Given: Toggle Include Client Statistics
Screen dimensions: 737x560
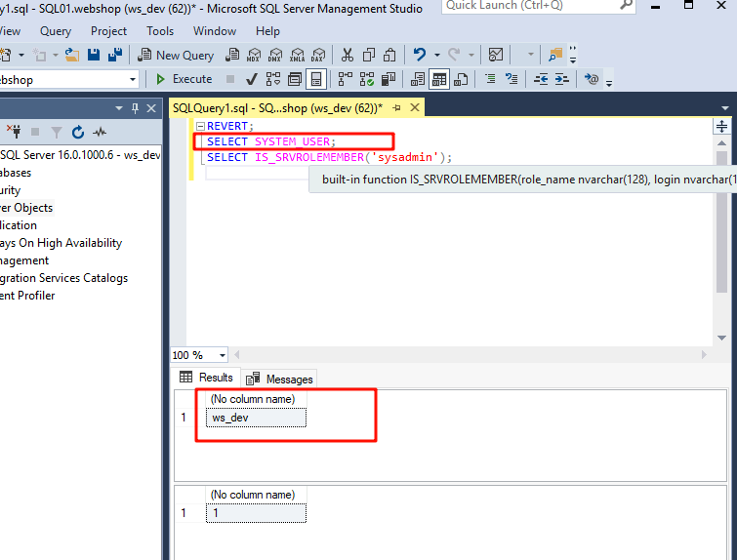Looking at the screenshot, I should [389, 79].
